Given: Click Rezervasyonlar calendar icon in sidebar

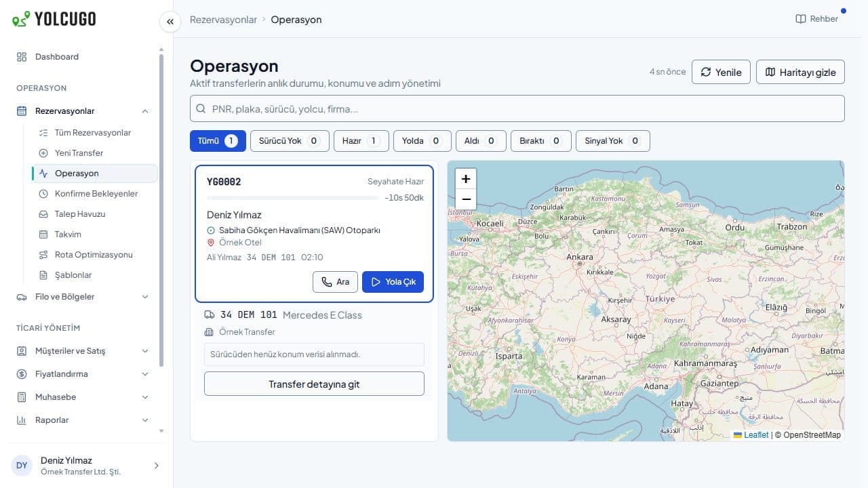Looking at the screenshot, I should click(x=22, y=111).
